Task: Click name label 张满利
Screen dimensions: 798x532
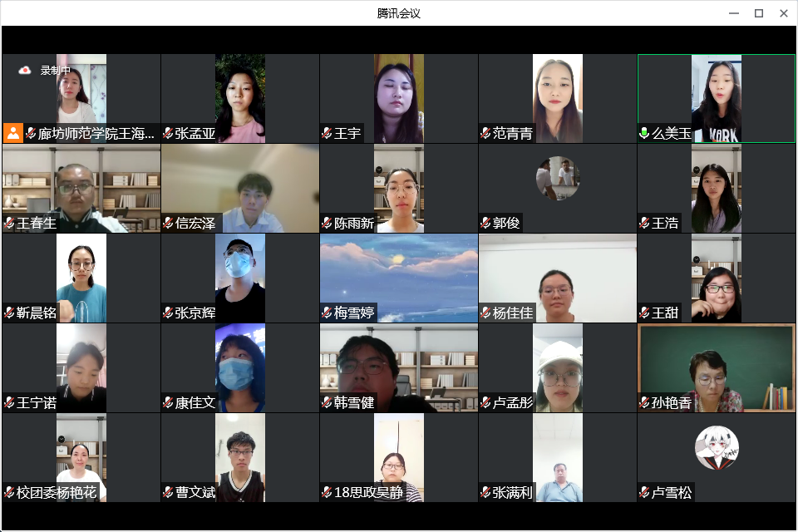Action: [x=513, y=492]
